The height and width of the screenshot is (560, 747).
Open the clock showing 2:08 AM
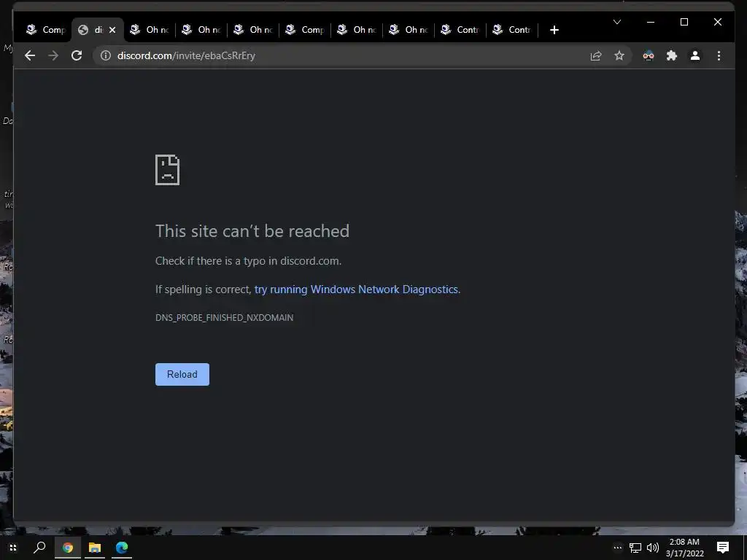click(x=684, y=548)
